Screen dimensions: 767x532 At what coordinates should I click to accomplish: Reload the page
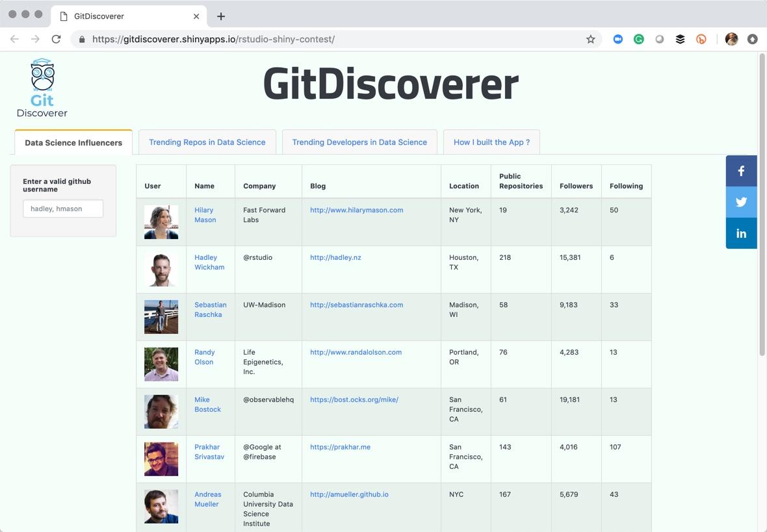[57, 39]
